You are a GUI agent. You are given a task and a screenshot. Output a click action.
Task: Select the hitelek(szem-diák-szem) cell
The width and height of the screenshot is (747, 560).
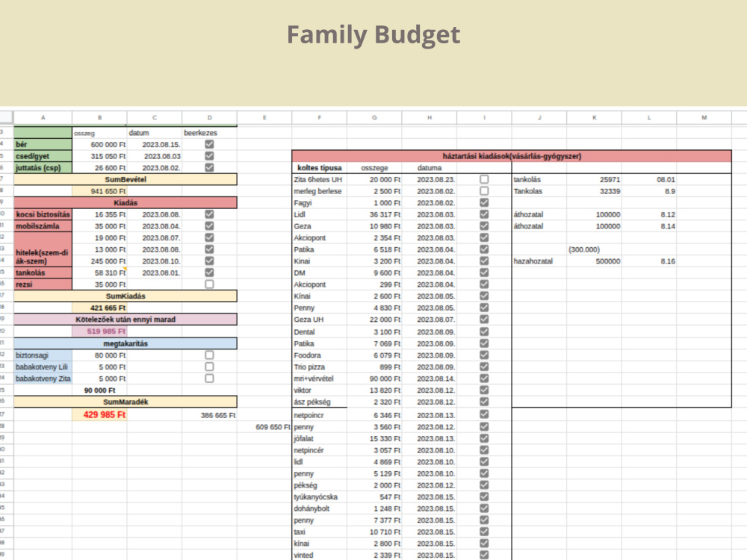point(43,249)
